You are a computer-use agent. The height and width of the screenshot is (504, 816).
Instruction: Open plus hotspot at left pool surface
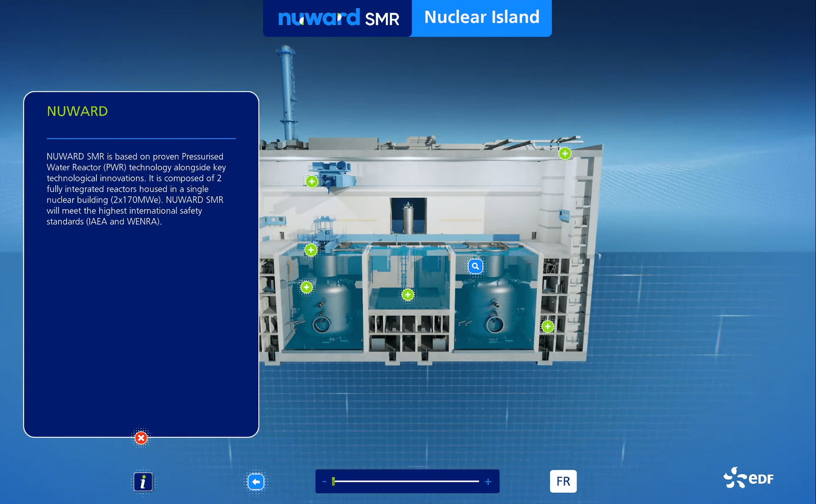click(x=311, y=250)
